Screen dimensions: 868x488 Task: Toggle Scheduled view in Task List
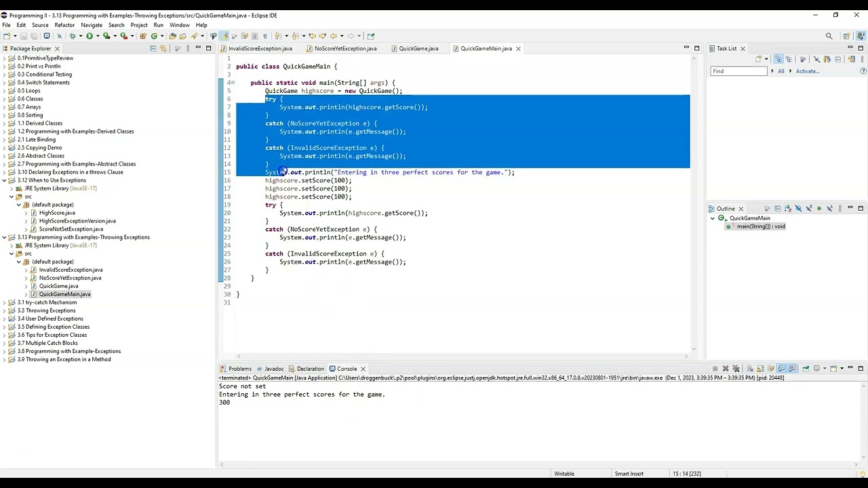789,60
